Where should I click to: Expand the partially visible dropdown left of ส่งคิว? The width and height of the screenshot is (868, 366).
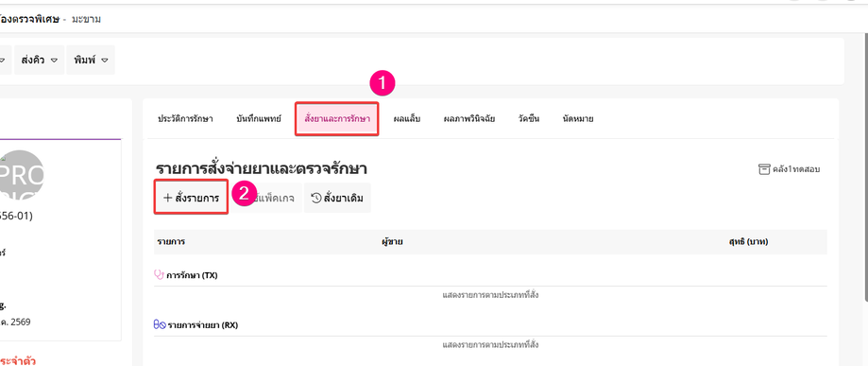point(5,60)
